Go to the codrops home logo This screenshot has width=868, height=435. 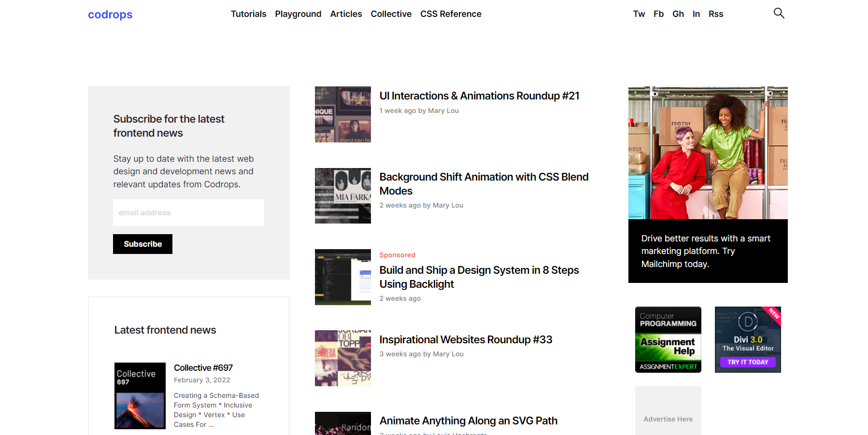110,14
